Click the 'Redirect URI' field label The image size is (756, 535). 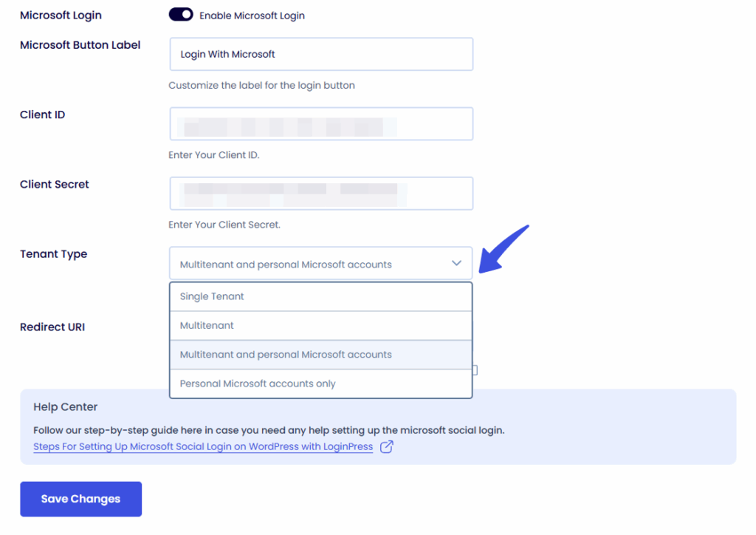tap(52, 327)
